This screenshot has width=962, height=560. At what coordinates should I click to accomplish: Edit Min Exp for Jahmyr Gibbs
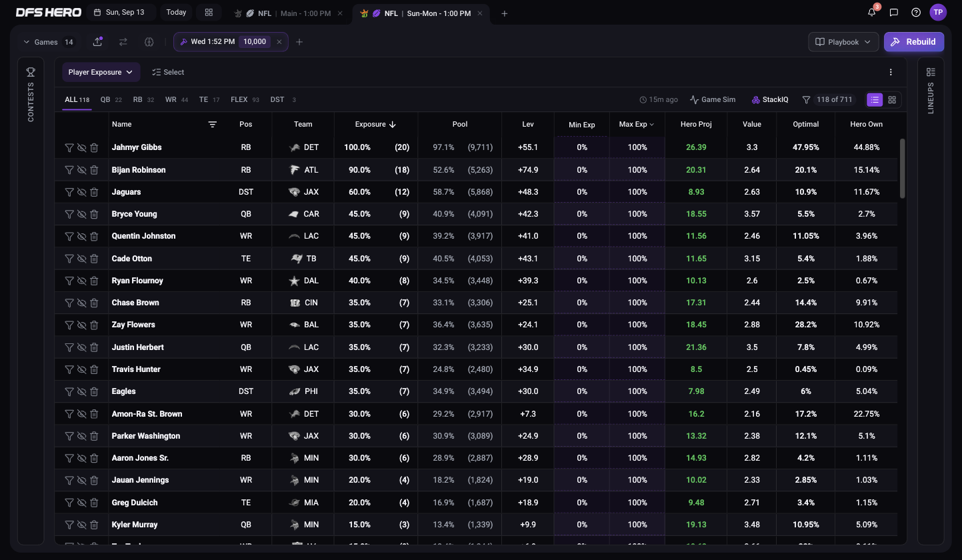581,147
